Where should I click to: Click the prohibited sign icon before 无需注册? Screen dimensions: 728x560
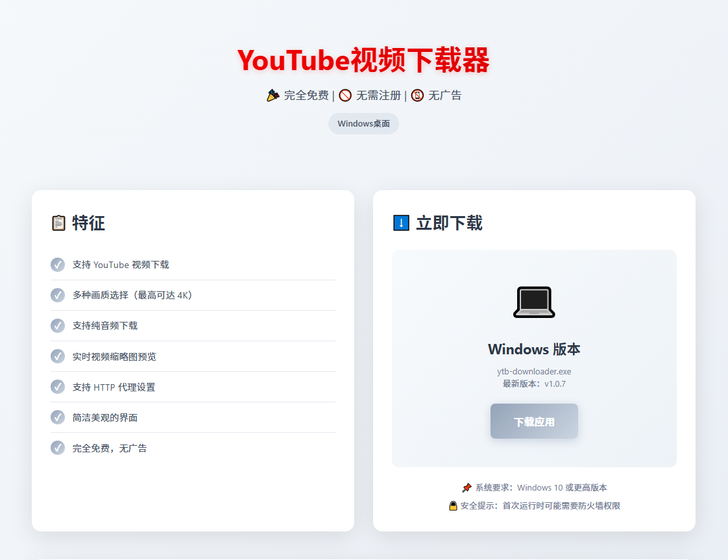point(345,95)
